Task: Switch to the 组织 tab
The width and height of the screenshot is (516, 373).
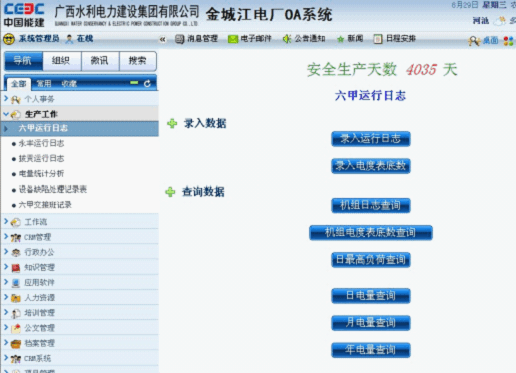Action: (x=62, y=61)
